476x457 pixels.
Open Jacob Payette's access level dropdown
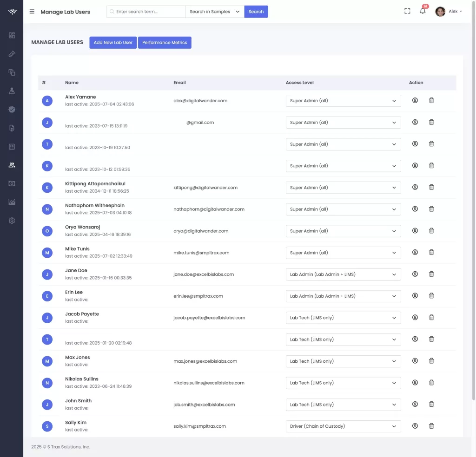343,318
